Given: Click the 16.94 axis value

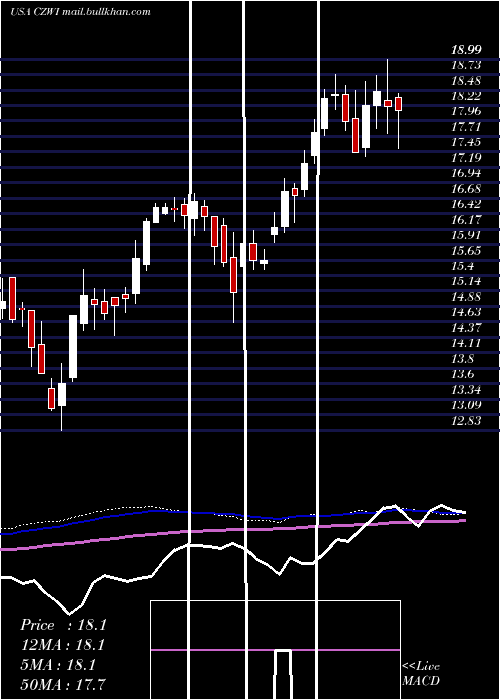Looking at the screenshot, I should click(466, 173).
